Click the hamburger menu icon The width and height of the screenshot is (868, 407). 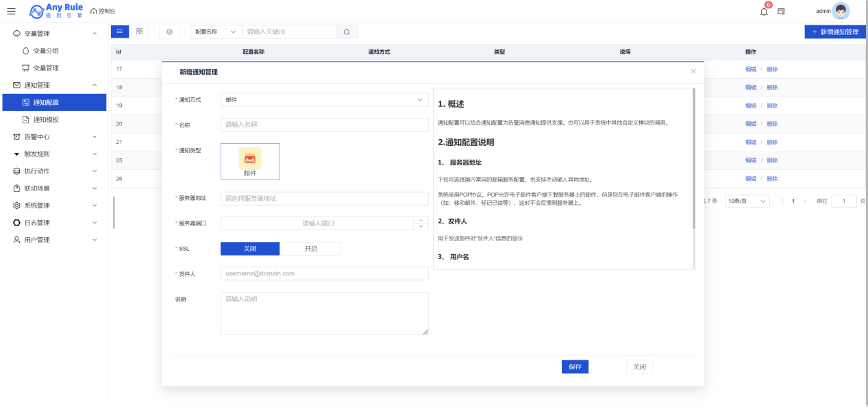(x=11, y=11)
